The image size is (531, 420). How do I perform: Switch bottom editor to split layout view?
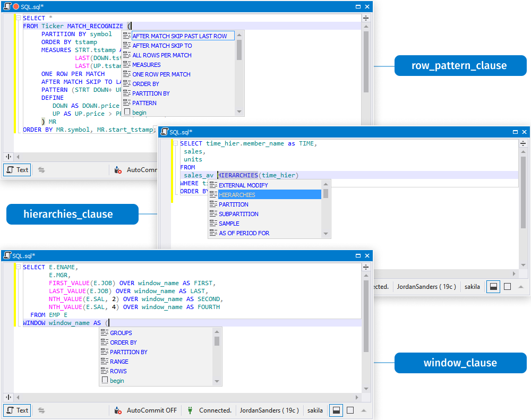coord(336,410)
